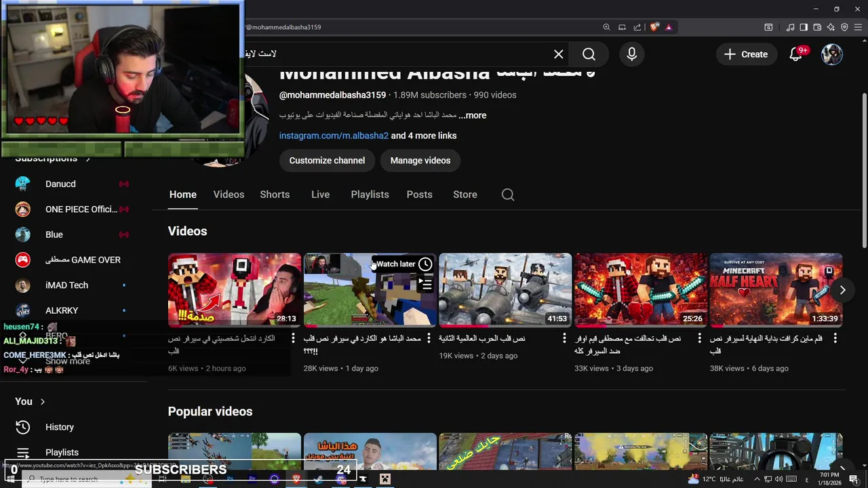This screenshot has height=488, width=868.
Task: Click the Brave icon in Windows taskbar
Action: (296, 479)
